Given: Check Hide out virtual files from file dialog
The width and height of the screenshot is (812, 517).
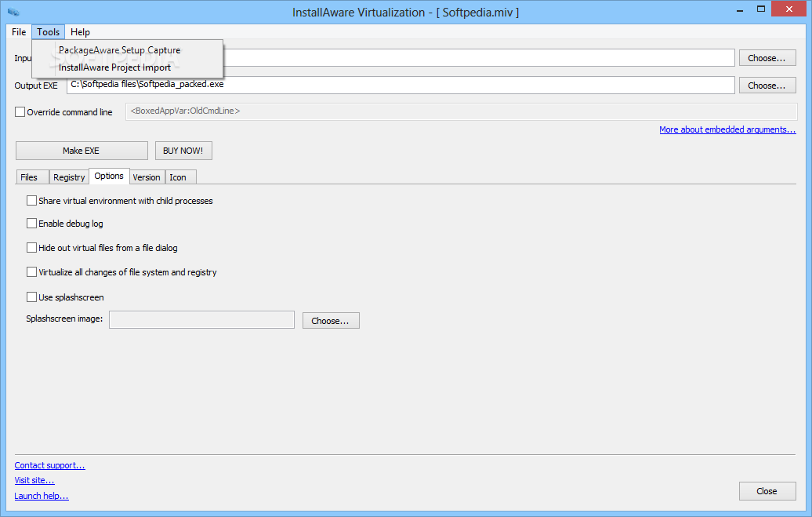Looking at the screenshot, I should 31,248.
